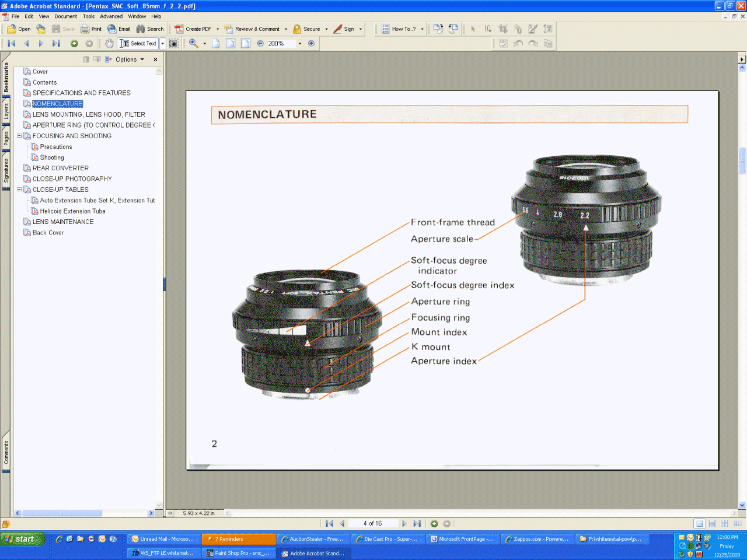Viewport: 747px width, 560px height.
Task: Click the page number field showing 4 of 16
Action: (372, 523)
